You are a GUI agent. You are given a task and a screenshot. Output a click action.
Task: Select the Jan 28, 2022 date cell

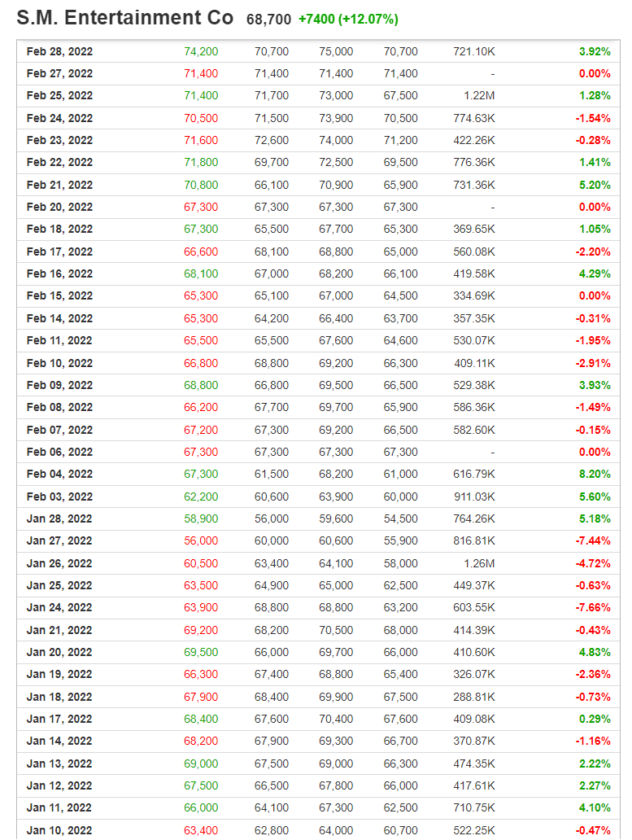point(59,518)
